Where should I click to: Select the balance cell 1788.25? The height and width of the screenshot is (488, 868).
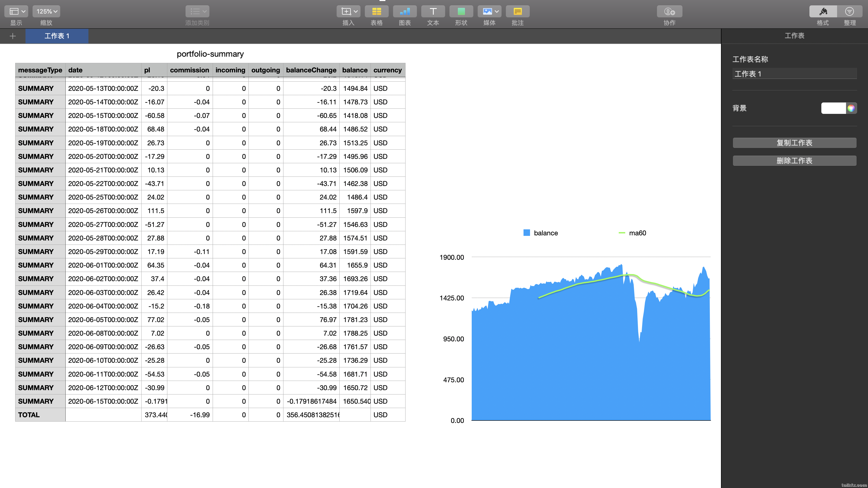click(x=355, y=333)
